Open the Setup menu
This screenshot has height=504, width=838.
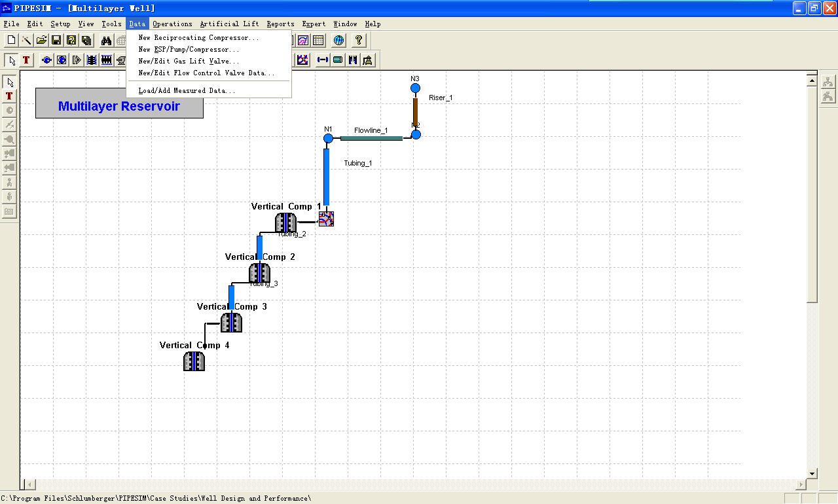(60, 24)
